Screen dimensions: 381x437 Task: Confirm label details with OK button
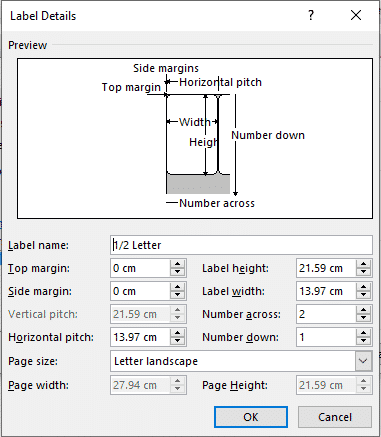[x=251, y=417]
